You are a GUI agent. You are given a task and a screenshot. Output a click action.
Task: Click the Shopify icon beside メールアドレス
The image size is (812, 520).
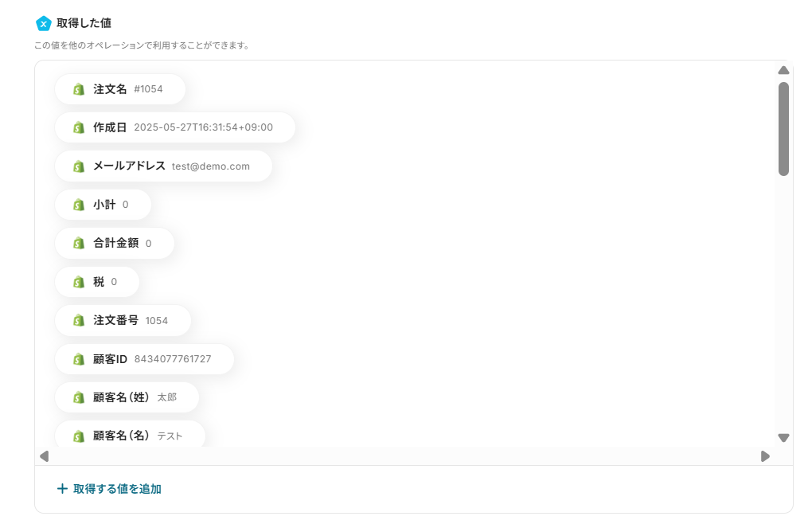pyautogui.click(x=79, y=166)
